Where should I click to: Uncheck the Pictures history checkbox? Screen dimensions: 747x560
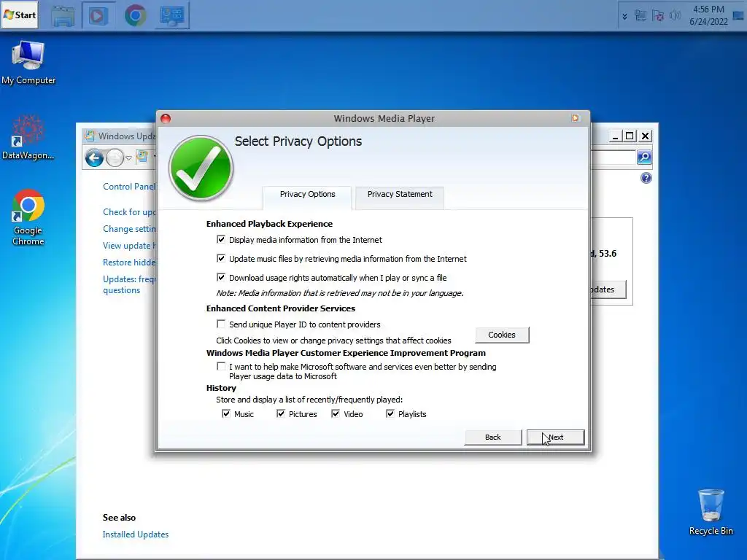click(x=281, y=414)
